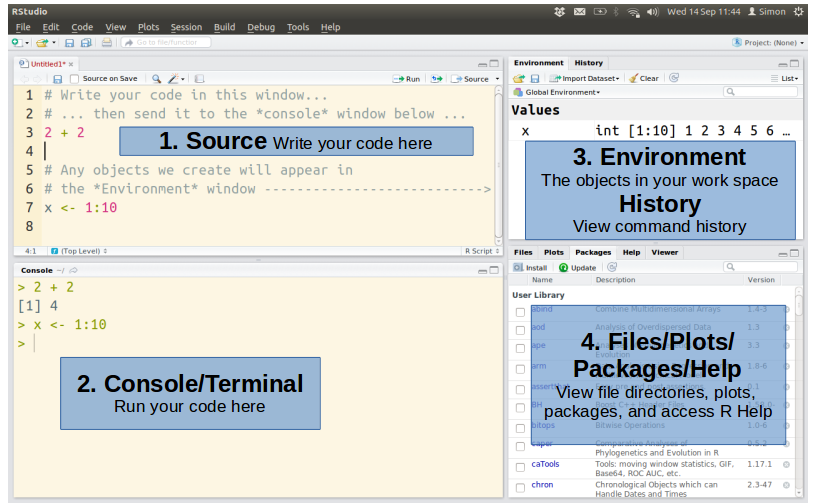The height and width of the screenshot is (504, 816).
Task: Open the battery indicator
Action: pyautogui.click(x=600, y=11)
